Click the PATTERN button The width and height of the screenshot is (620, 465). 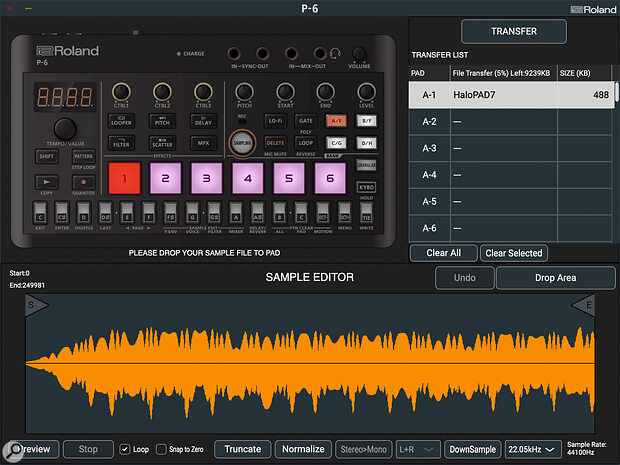[x=83, y=156]
